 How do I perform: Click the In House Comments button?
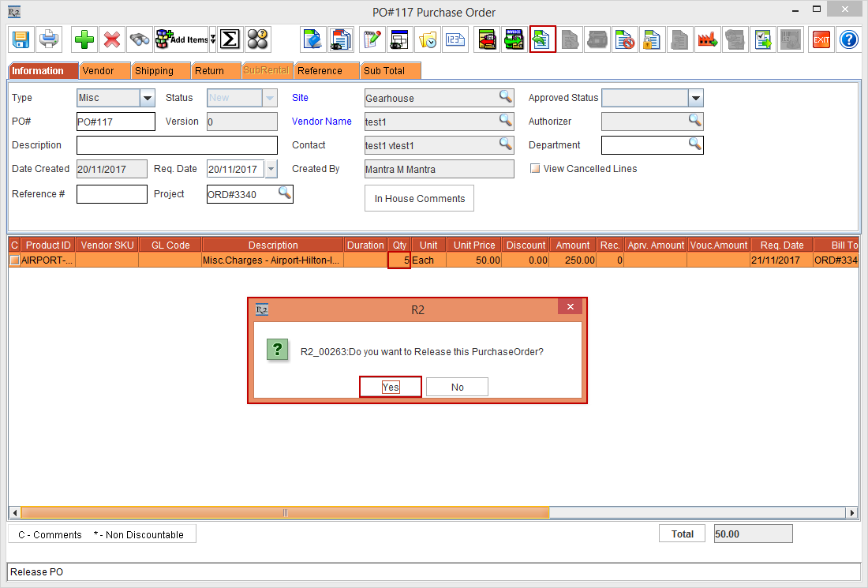(x=419, y=199)
